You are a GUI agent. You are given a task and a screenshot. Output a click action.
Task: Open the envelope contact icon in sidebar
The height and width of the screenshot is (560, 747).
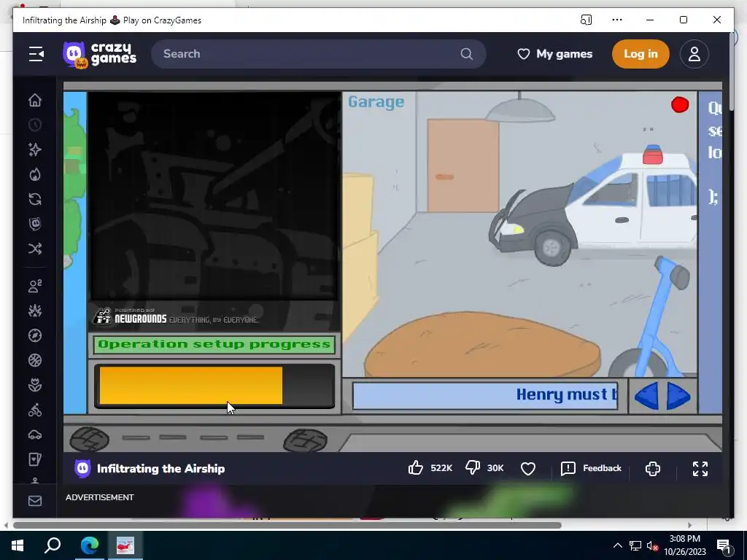[35, 501]
